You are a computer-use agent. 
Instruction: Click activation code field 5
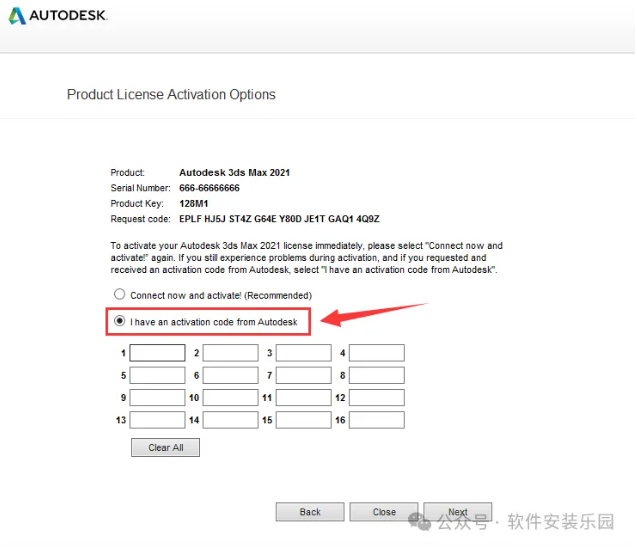(157, 376)
